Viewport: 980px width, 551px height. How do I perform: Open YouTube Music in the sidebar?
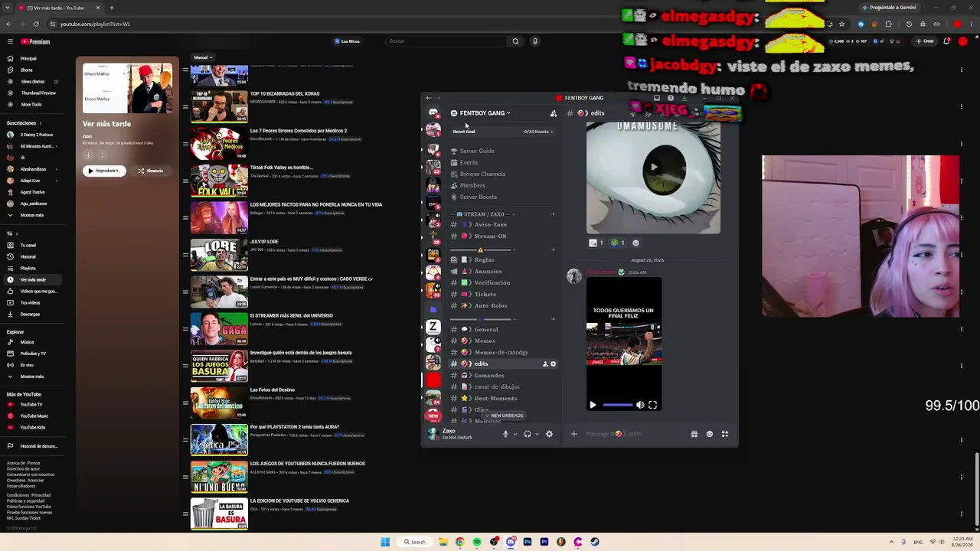(34, 416)
